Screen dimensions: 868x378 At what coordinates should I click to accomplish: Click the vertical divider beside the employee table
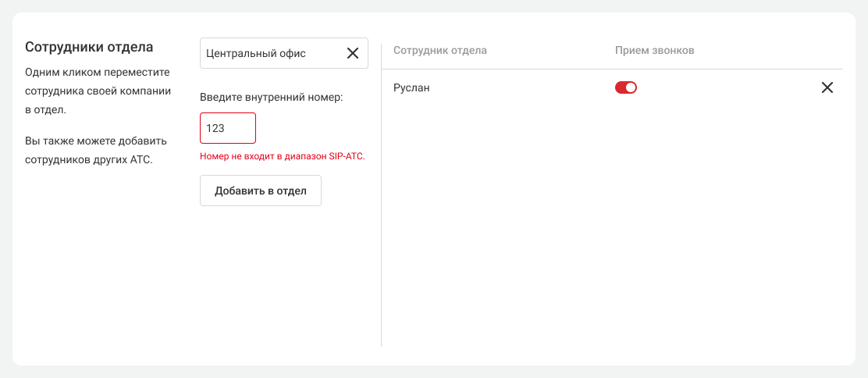click(381, 195)
